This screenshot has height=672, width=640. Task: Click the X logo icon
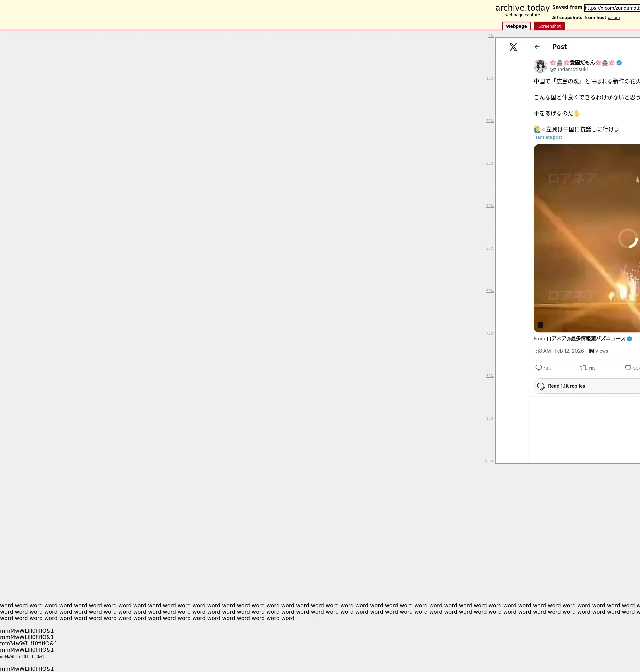pos(513,47)
